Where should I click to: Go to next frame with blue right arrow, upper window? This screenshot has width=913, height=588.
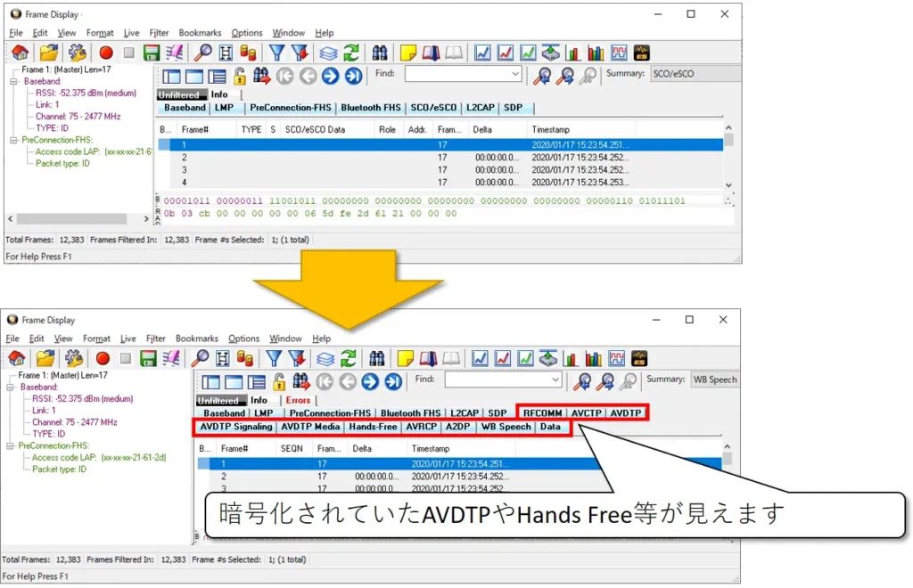pos(330,76)
